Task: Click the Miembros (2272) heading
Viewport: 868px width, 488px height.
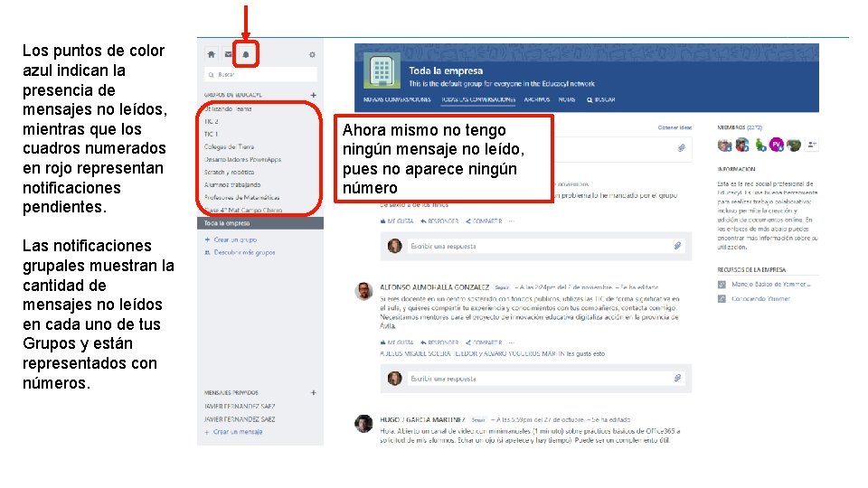Action: click(x=740, y=127)
